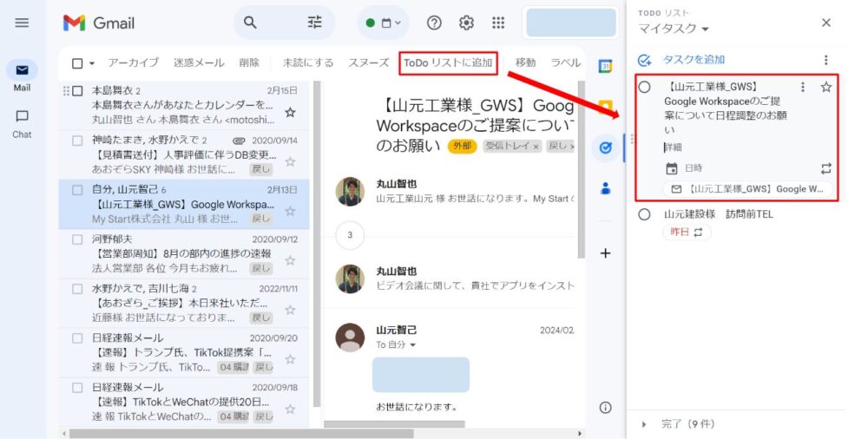The height and width of the screenshot is (439, 868).
Task: Click the 昨日 date chip on task
Action: click(x=687, y=233)
